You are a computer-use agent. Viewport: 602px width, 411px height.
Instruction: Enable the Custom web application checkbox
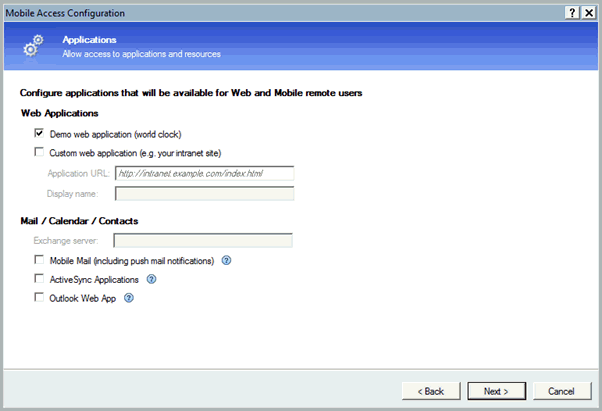[x=39, y=152]
